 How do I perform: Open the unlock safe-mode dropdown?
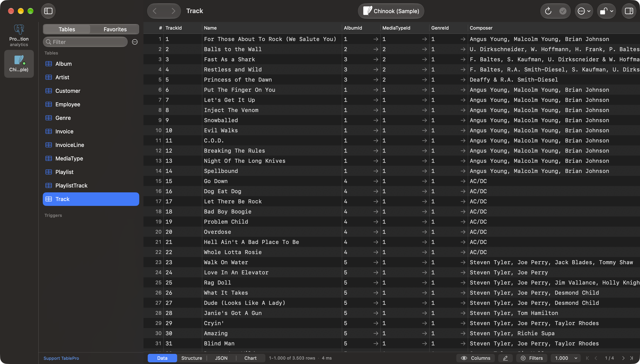607,11
